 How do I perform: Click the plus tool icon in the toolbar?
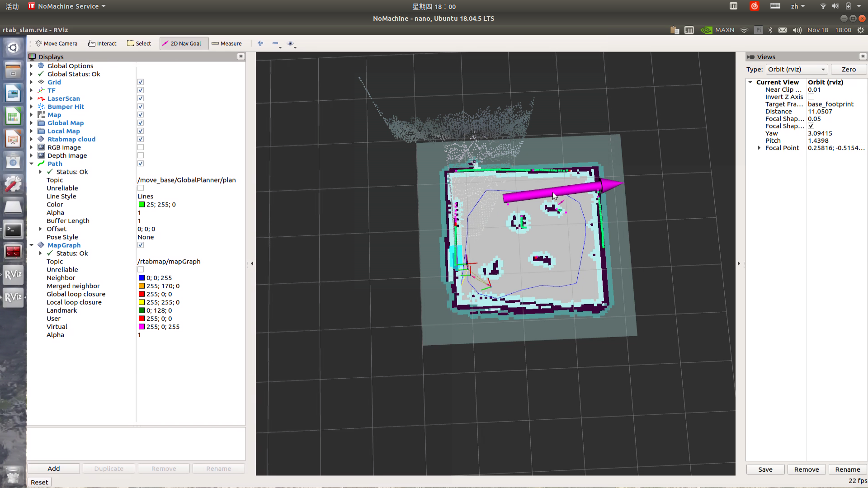(260, 43)
